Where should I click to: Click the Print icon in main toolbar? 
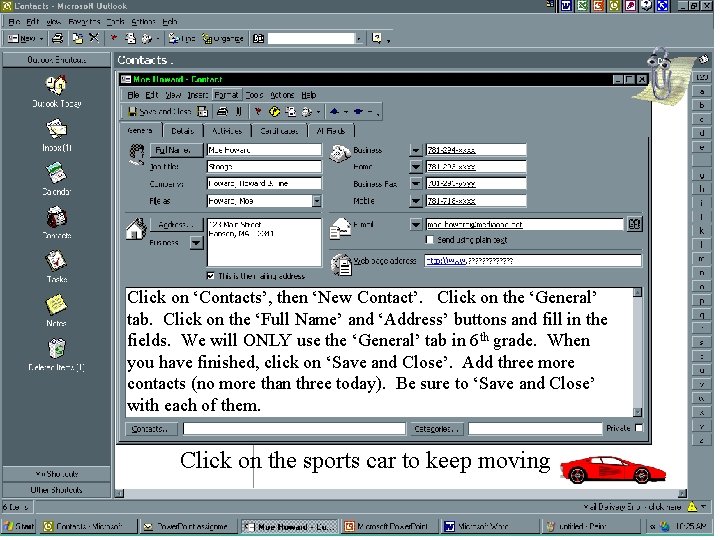pos(57,38)
